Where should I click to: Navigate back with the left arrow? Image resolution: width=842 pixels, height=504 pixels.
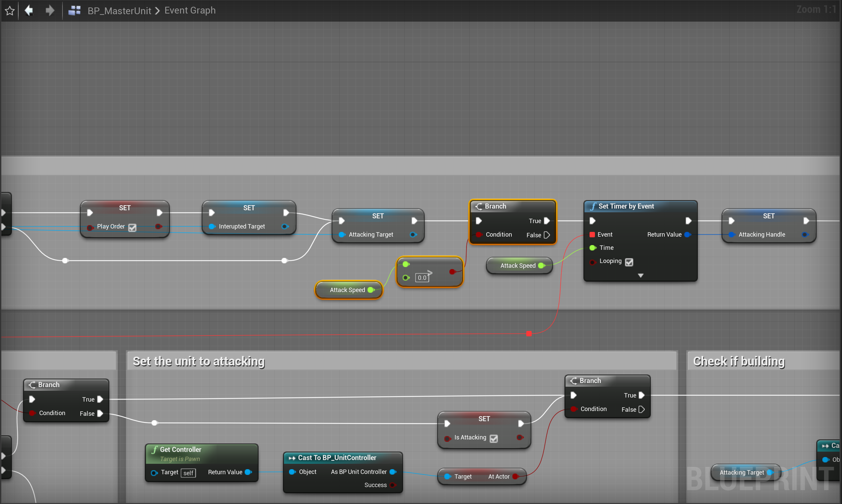pyautogui.click(x=29, y=10)
